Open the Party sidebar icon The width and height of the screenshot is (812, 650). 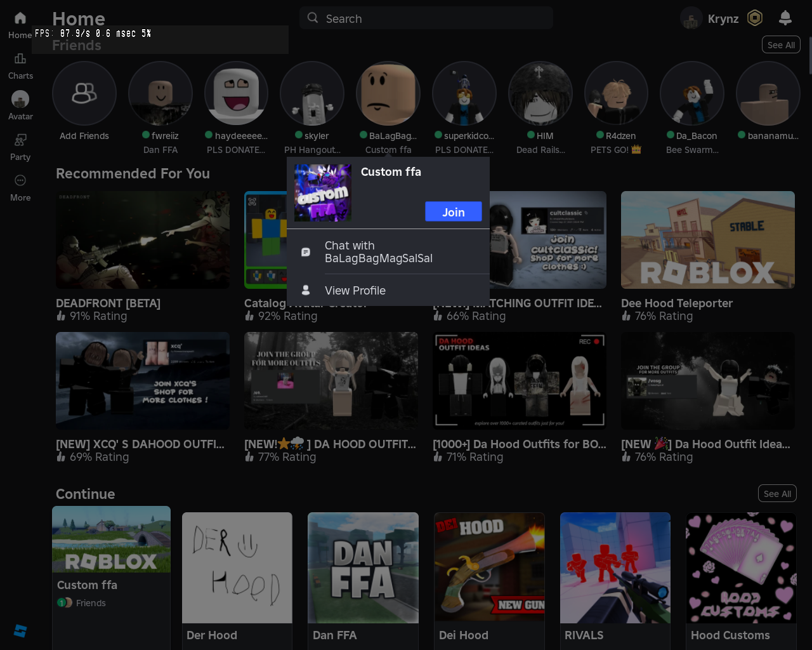click(x=20, y=140)
